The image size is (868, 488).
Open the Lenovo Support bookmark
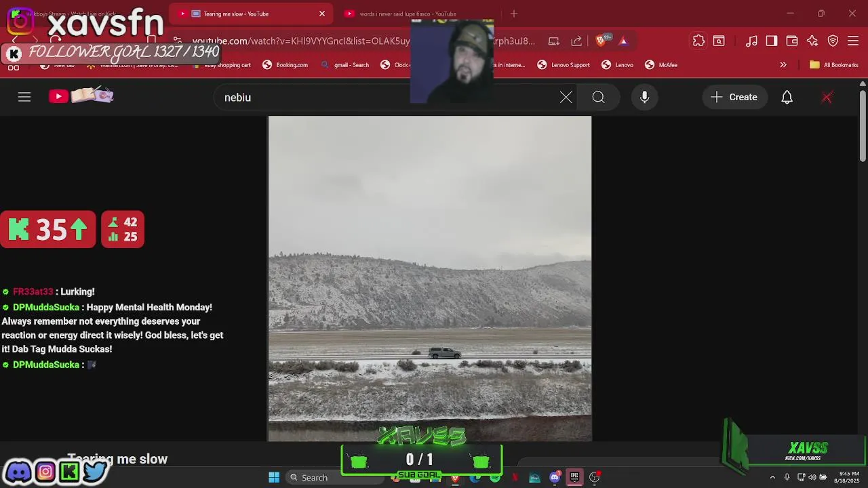(x=564, y=64)
